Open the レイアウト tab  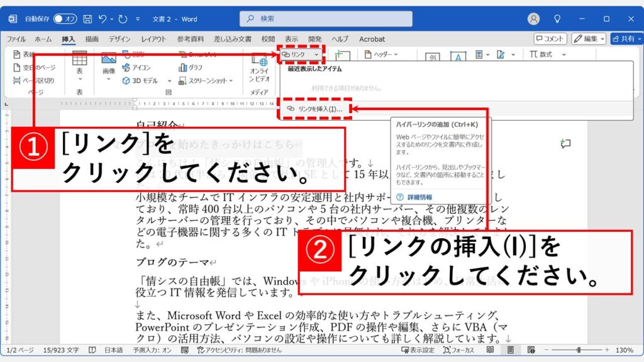tap(153, 39)
